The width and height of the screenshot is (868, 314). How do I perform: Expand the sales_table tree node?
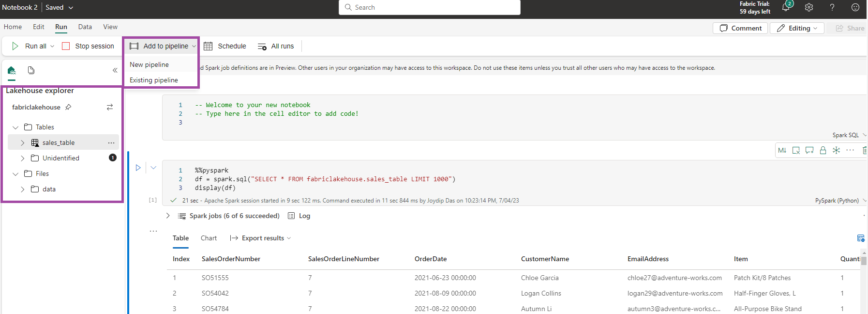tap(22, 143)
